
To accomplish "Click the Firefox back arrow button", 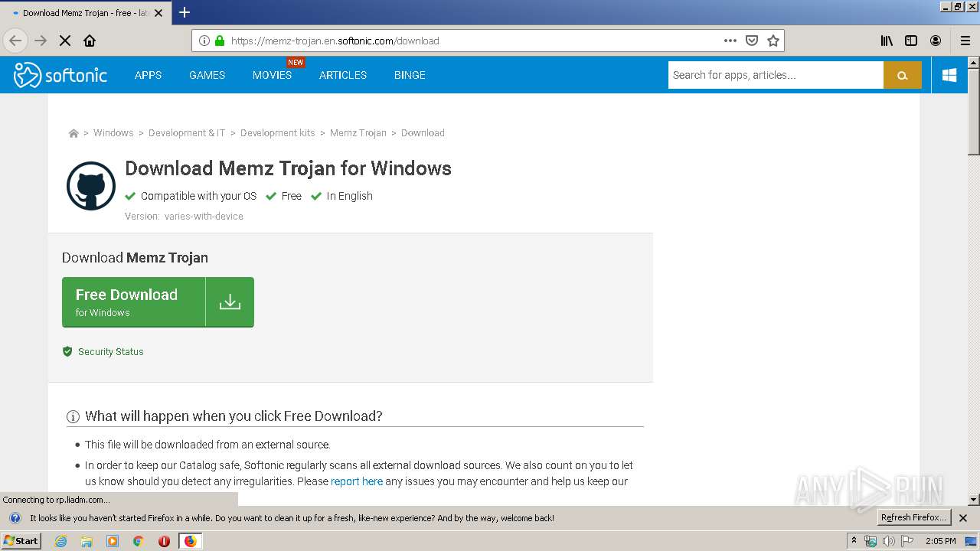I will 15,41.
